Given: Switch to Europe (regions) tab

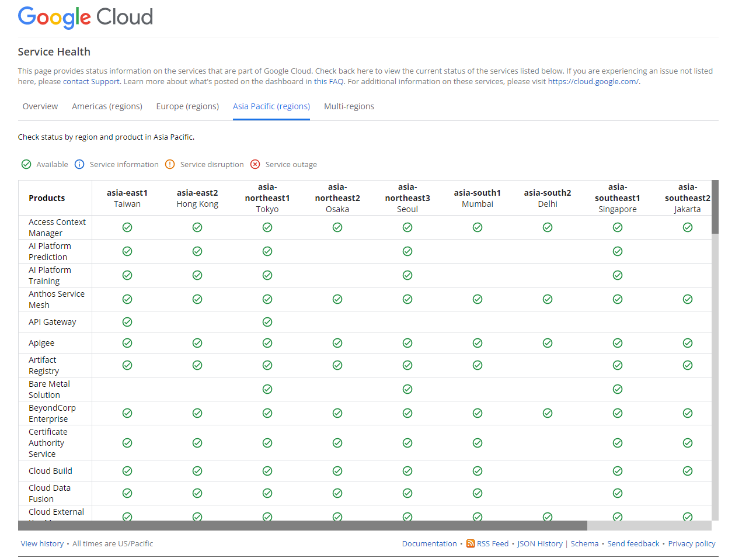Looking at the screenshot, I should [x=187, y=106].
